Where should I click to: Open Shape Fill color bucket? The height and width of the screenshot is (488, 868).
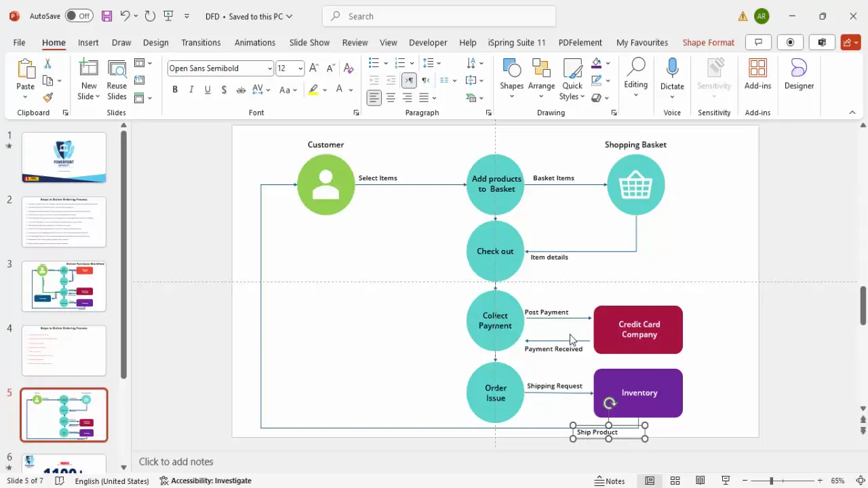click(597, 63)
